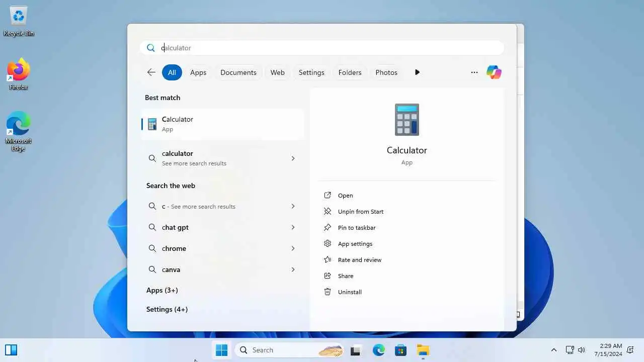Click the Pin to taskbar pin icon
Screen dimensions: 644x362
point(328,227)
